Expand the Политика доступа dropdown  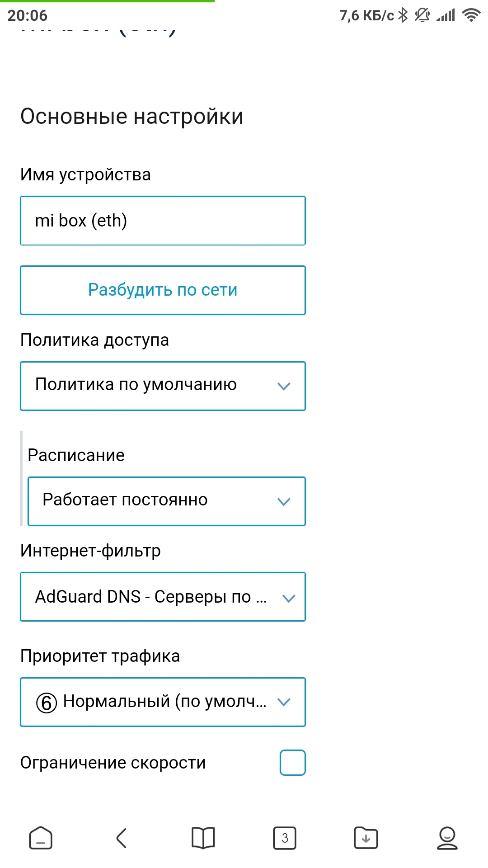[163, 386]
